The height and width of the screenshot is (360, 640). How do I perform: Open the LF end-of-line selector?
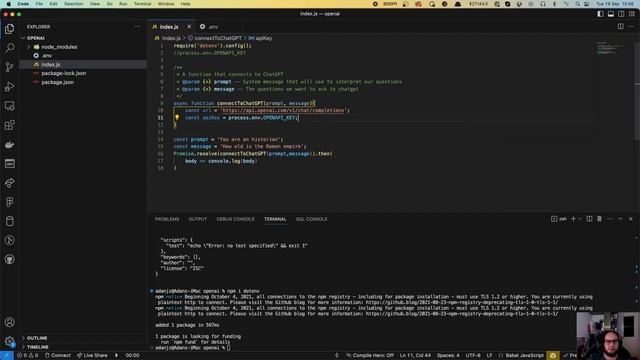[x=489, y=356]
